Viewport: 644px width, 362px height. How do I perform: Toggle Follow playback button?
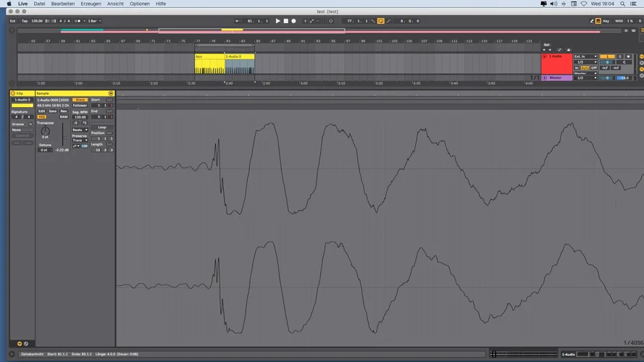pyautogui.click(x=238, y=21)
